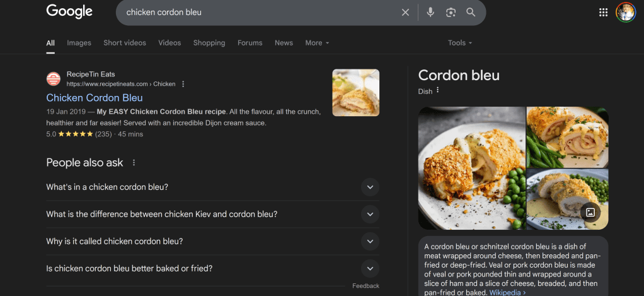This screenshot has height=296, width=644.
Task: Clear the search box with X icon
Action: [405, 12]
